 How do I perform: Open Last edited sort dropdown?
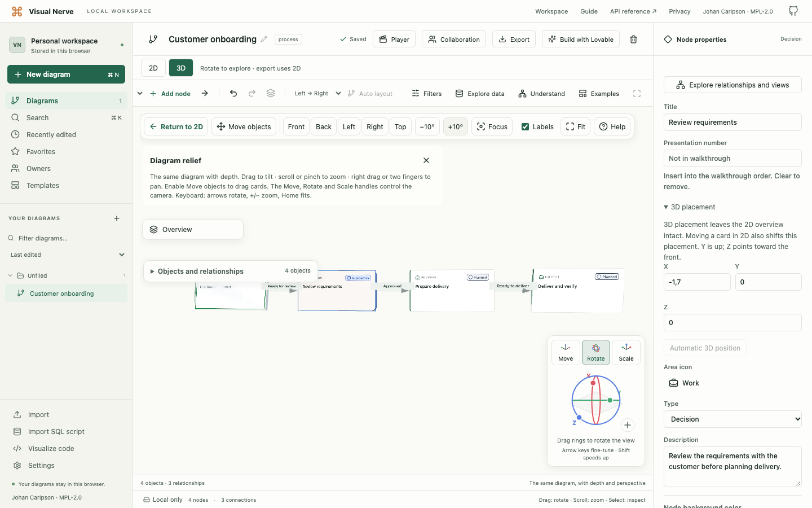pyautogui.click(x=66, y=255)
